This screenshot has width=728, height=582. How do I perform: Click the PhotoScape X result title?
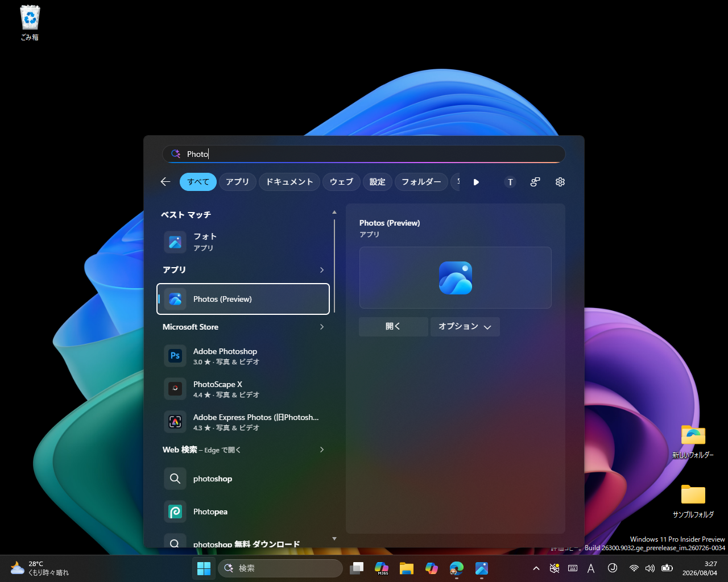(218, 384)
